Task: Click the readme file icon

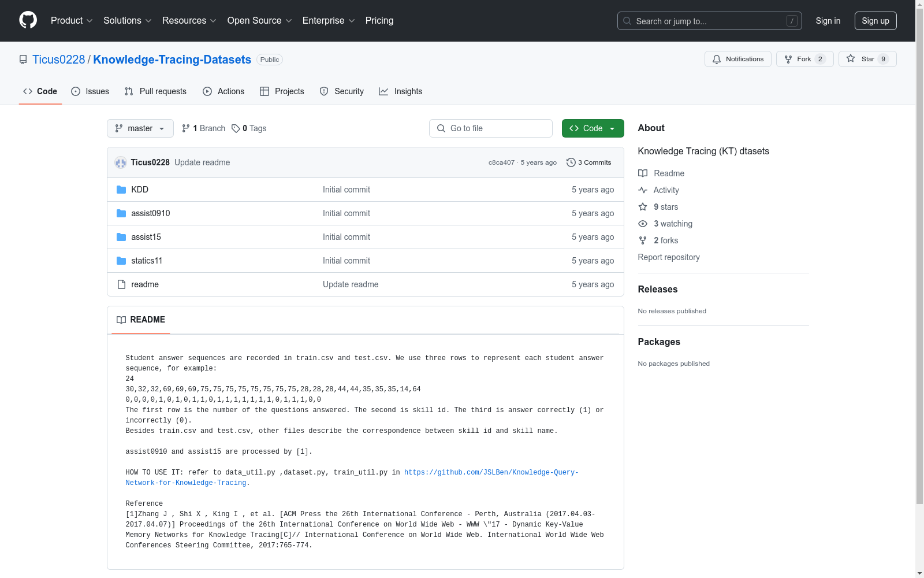Action: 121,284
